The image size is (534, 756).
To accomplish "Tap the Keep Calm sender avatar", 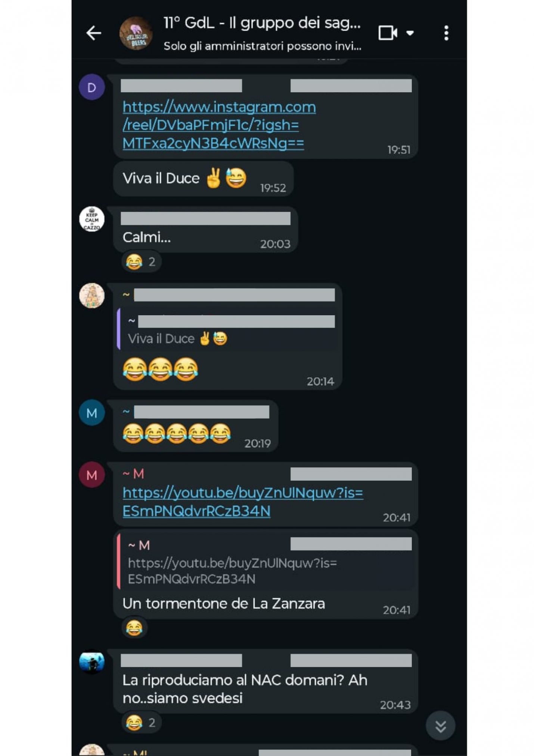I will 92,219.
